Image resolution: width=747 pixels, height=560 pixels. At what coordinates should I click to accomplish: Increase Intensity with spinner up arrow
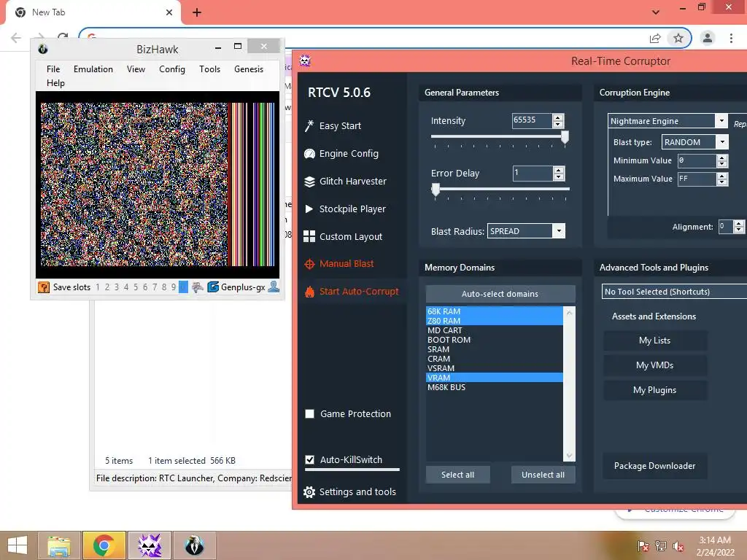[558, 117]
